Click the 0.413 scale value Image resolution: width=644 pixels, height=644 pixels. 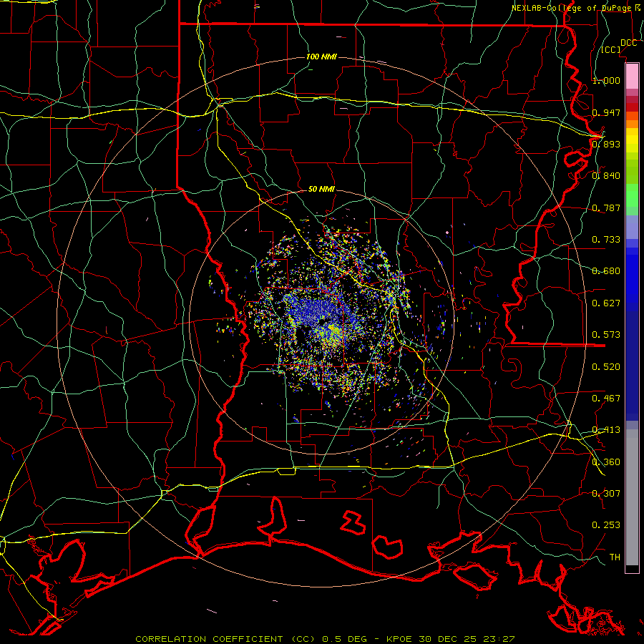[x=606, y=430]
